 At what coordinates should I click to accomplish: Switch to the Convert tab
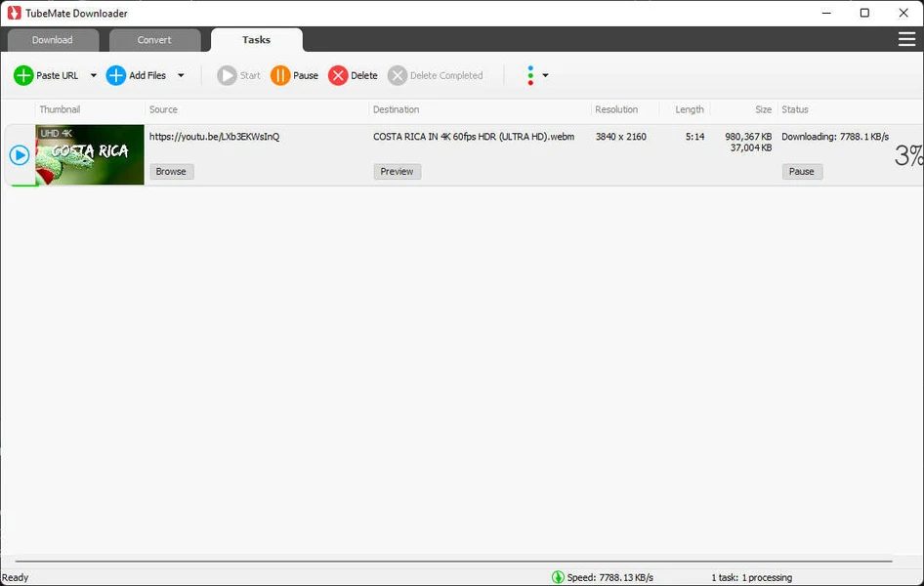tap(154, 40)
